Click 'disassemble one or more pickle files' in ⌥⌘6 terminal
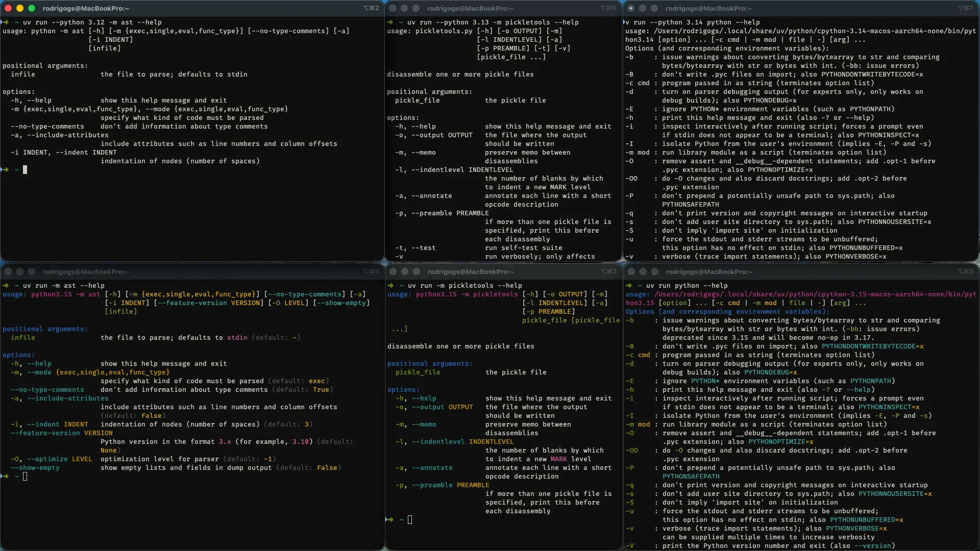Viewport: 980px width, 551px height. pyautogui.click(x=460, y=74)
